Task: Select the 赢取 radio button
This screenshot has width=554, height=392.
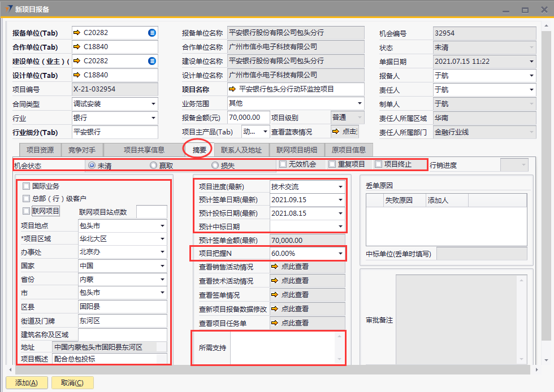Action: point(153,165)
